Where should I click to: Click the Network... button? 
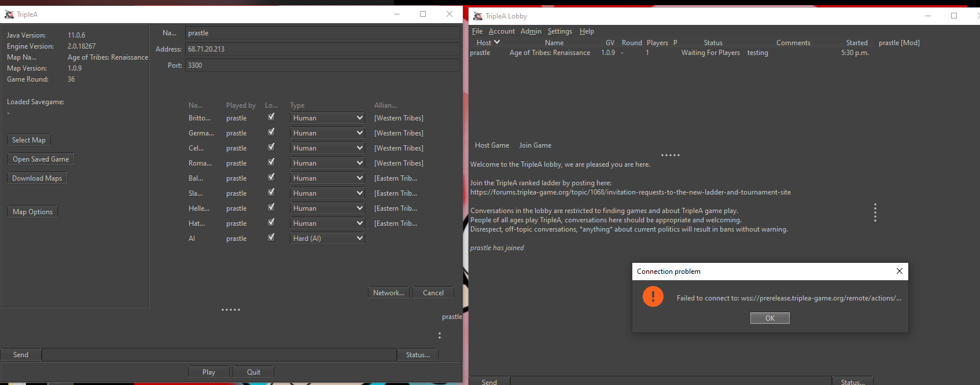pyautogui.click(x=389, y=293)
